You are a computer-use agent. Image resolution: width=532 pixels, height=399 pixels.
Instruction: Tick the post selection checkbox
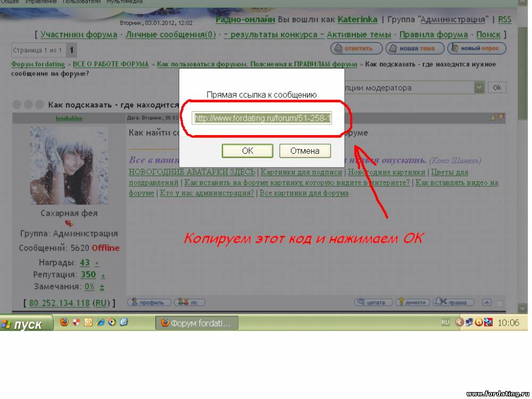[500, 303]
